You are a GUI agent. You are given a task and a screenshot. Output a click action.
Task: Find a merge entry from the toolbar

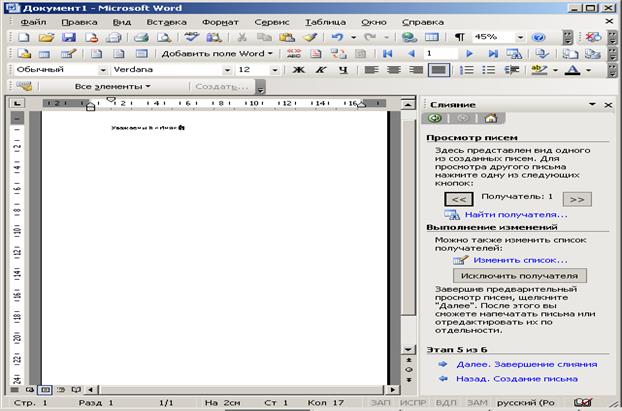pyautogui.click(x=514, y=54)
